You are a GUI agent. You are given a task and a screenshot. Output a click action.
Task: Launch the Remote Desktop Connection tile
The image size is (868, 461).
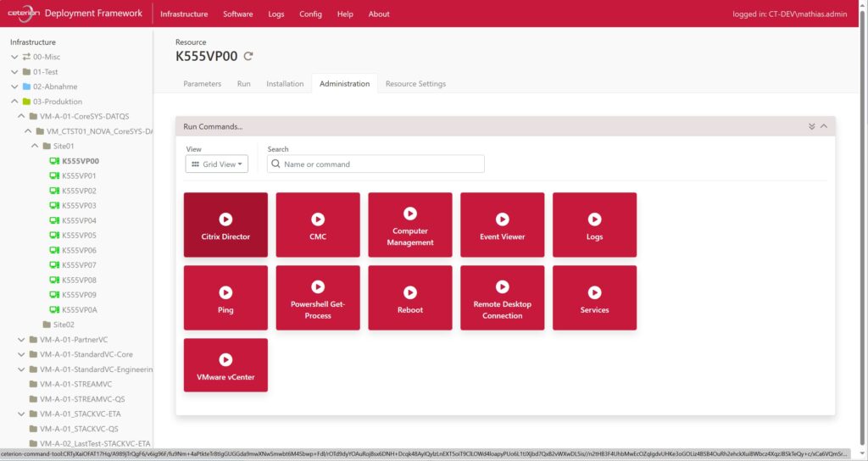502,297
